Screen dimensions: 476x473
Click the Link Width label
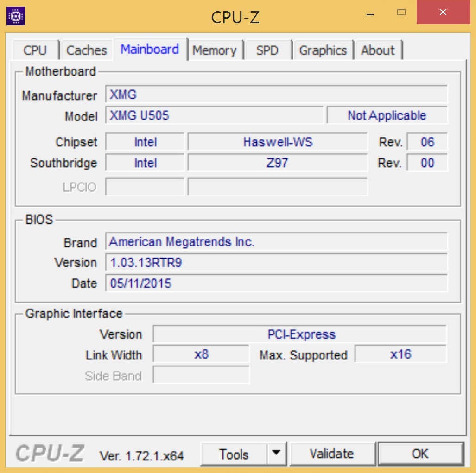coord(114,355)
